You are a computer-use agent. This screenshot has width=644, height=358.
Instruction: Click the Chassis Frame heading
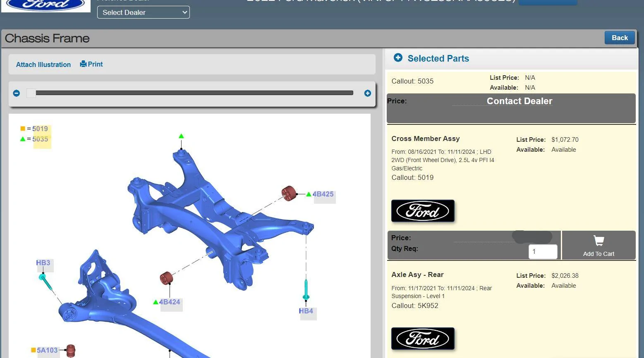pos(47,38)
